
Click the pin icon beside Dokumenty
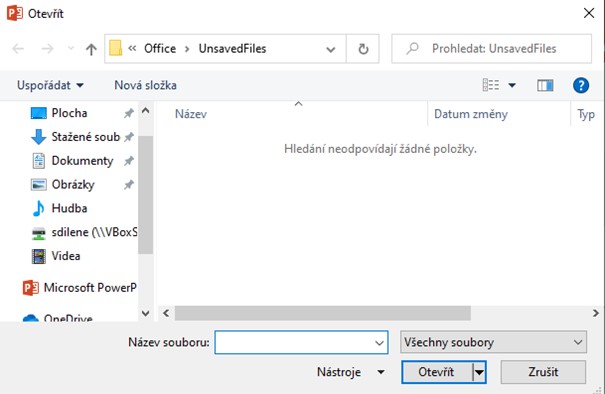tap(128, 161)
